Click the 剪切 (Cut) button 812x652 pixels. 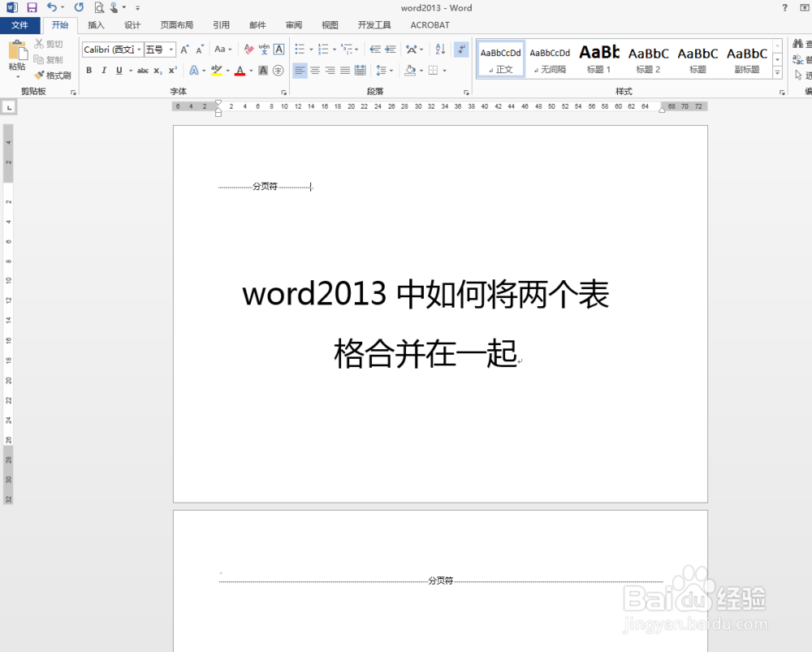(x=49, y=45)
